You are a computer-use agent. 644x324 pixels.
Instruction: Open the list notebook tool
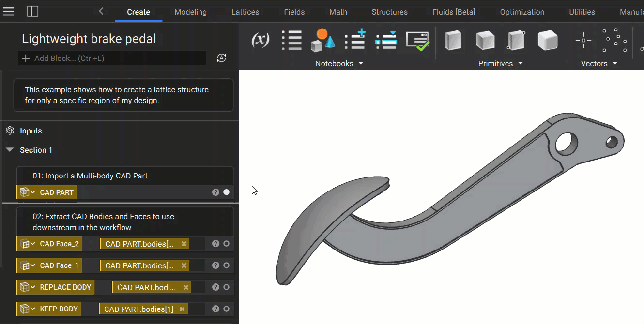291,41
